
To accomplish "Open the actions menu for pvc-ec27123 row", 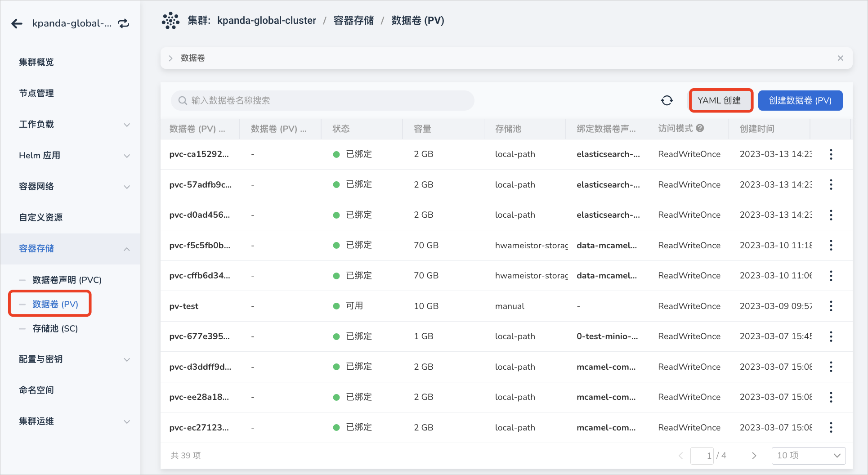I will coord(831,427).
